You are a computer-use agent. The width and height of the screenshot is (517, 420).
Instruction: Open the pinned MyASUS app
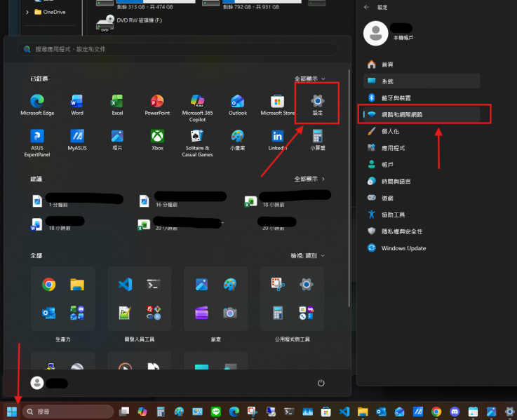[x=77, y=140]
